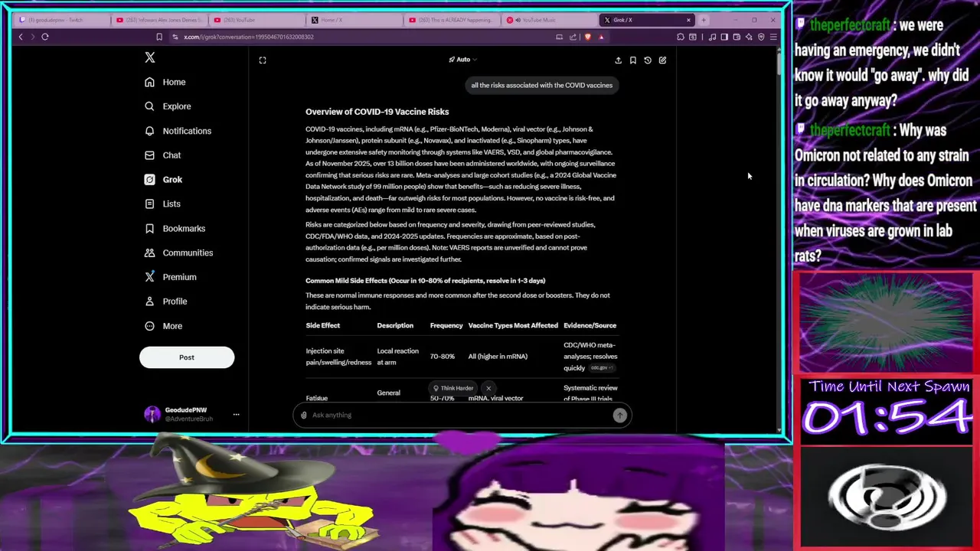The width and height of the screenshot is (980, 551).
Task: Click the Think Harder suggestion chip
Action: click(453, 388)
